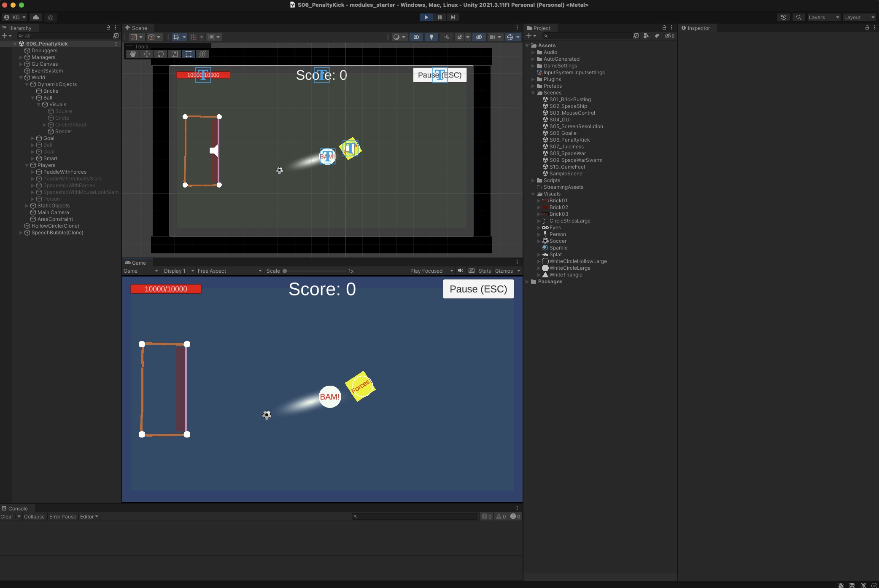Open the Free Aspect dropdown
879x588 pixels.
229,271
